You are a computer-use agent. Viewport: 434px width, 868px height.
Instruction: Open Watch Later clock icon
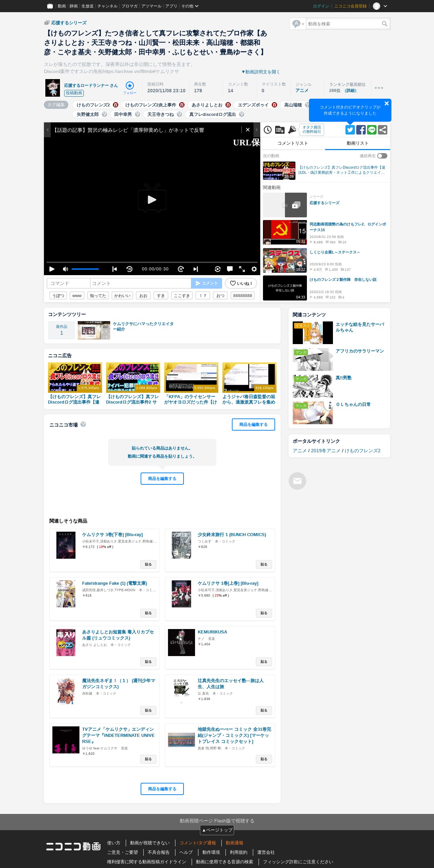tap(268, 130)
